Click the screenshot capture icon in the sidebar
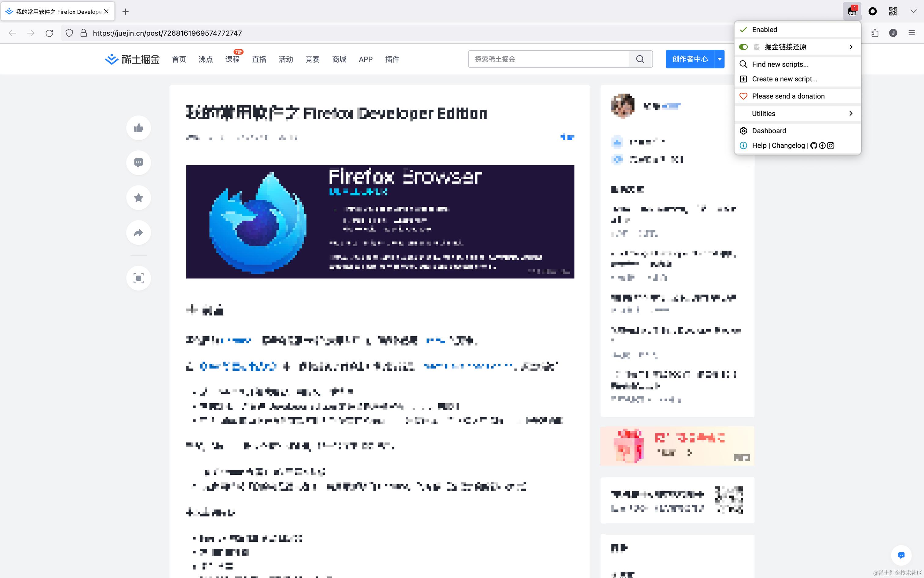The width and height of the screenshot is (924, 578). coord(138,278)
